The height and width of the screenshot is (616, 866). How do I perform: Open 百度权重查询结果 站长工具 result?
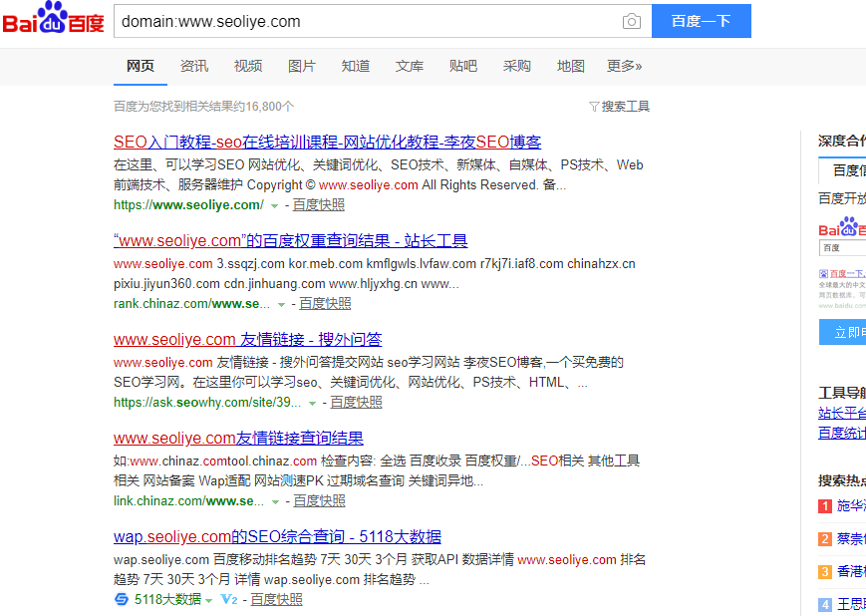[x=291, y=241]
